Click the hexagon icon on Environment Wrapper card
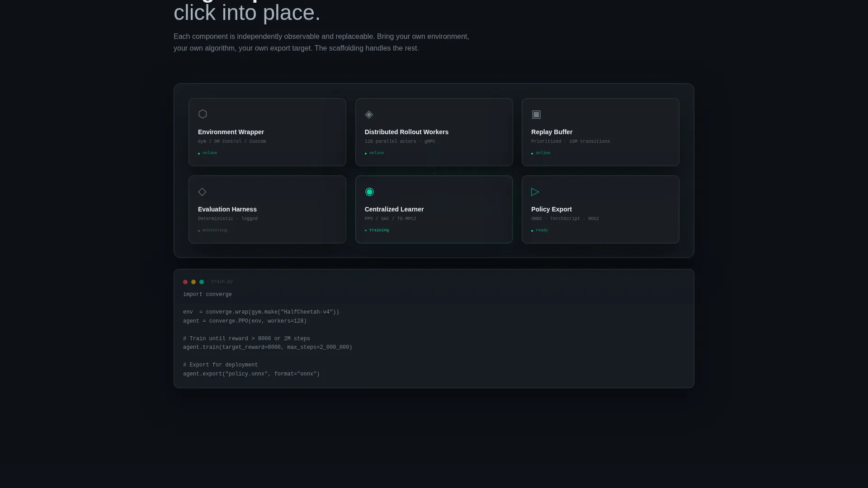This screenshot has height=488, width=868. pos(203,114)
